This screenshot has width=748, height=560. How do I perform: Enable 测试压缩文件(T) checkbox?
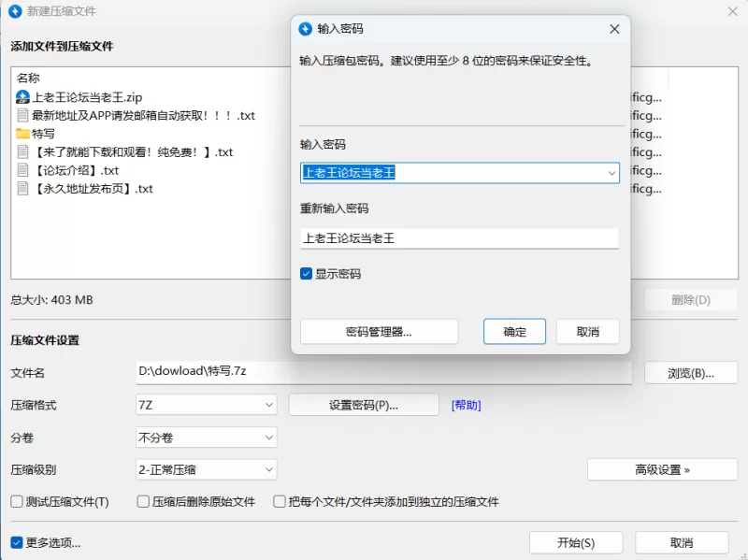(x=17, y=502)
